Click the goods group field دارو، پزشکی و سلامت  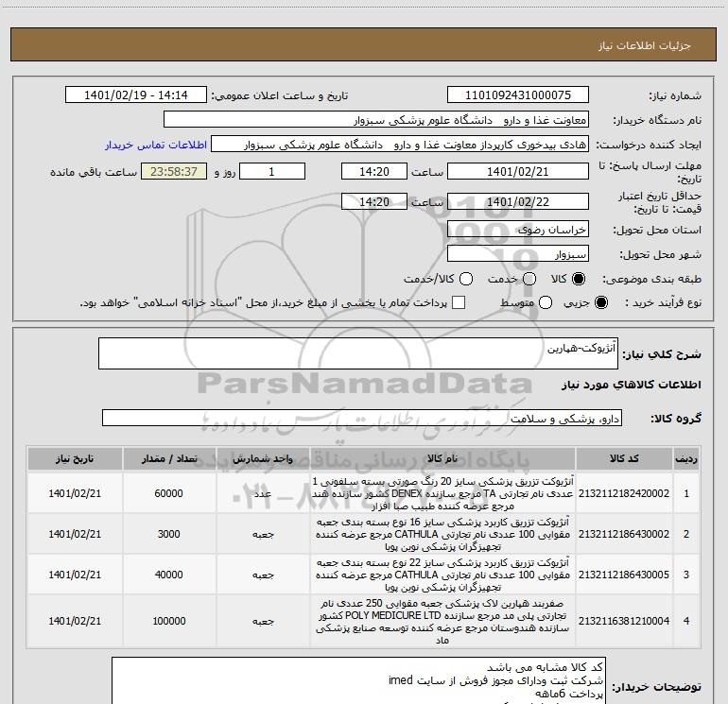pyautogui.click(x=362, y=418)
